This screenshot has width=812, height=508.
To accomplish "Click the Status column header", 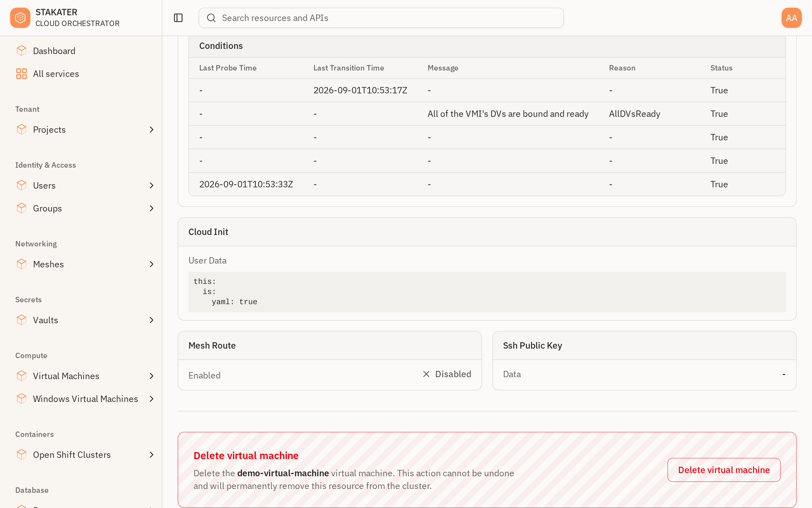I will (x=721, y=68).
